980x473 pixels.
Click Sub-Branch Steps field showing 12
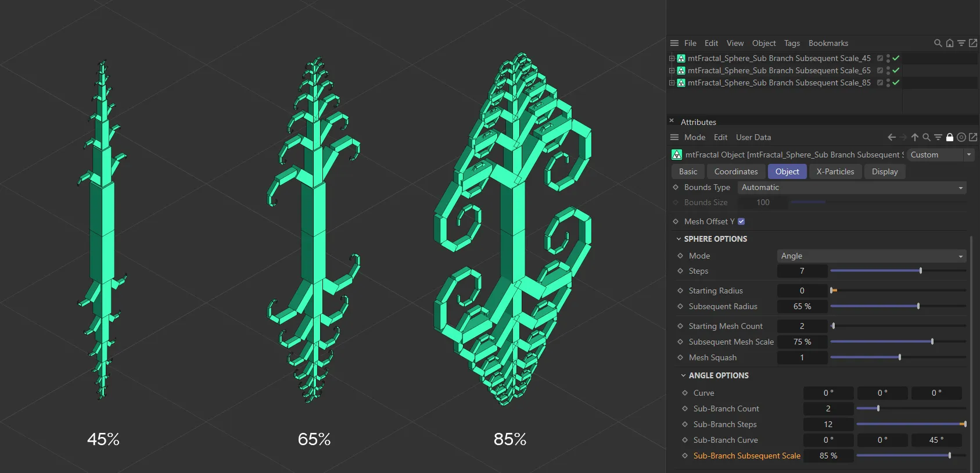pyautogui.click(x=828, y=424)
